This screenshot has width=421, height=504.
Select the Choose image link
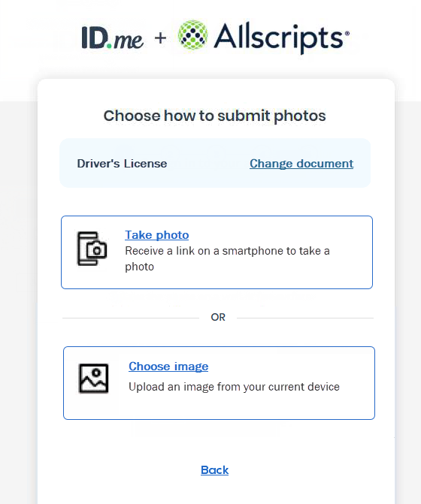(x=168, y=367)
